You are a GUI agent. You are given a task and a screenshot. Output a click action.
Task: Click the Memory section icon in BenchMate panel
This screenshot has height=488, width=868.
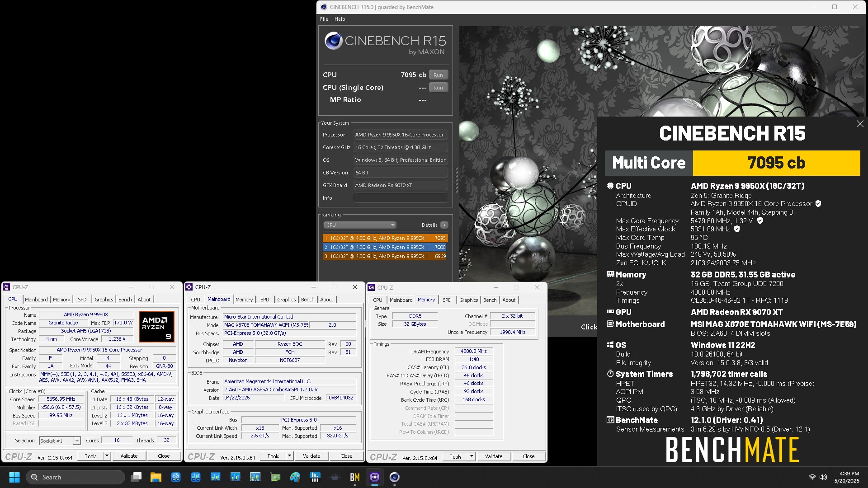click(610, 274)
